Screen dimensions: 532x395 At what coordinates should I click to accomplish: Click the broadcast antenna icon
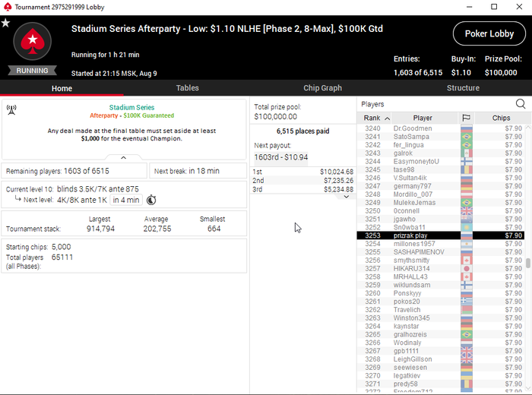pyautogui.click(x=11, y=109)
